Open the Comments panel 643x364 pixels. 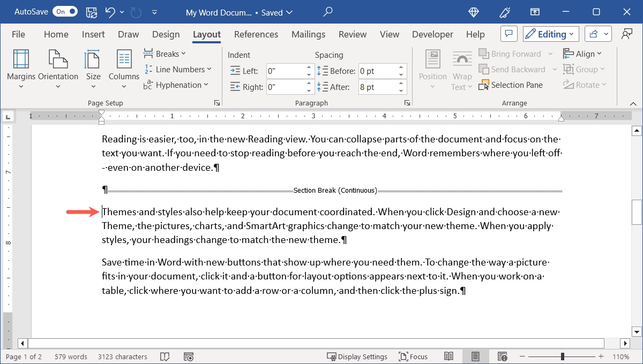coord(509,33)
